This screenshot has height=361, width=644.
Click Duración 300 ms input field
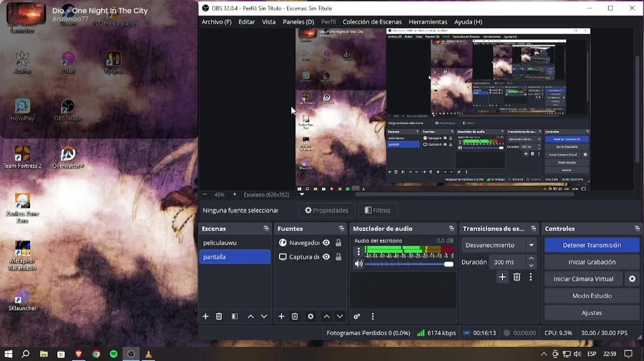[x=508, y=262]
